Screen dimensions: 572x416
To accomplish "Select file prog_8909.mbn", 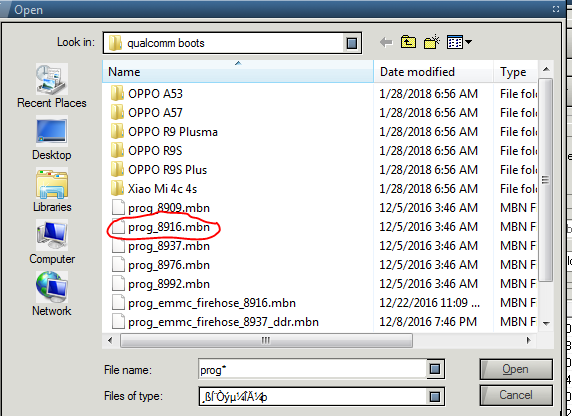I will (x=161, y=208).
